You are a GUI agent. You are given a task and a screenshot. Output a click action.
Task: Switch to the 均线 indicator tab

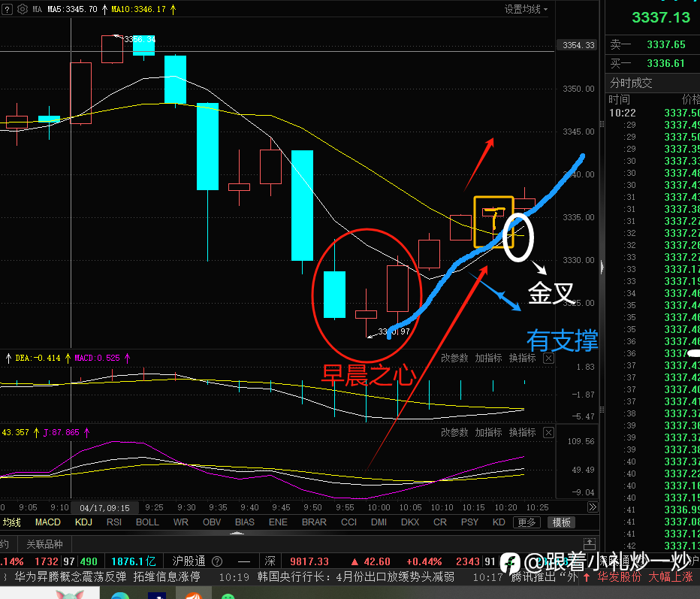12,522
